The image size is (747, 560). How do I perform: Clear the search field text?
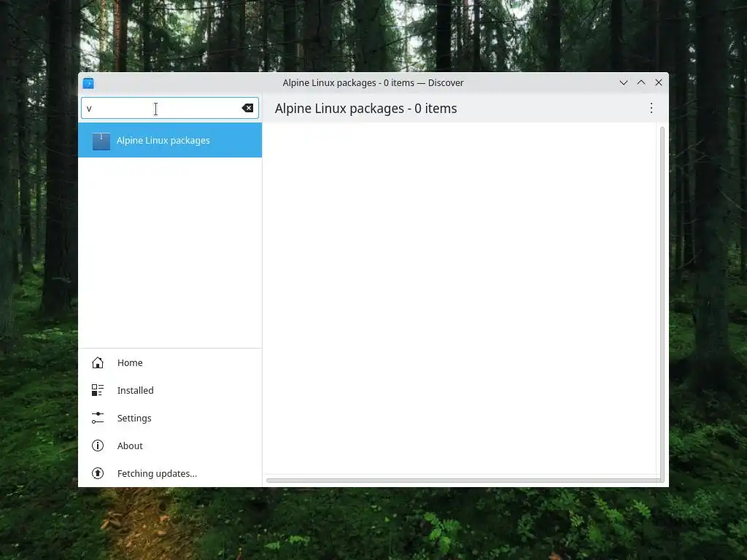coord(247,108)
